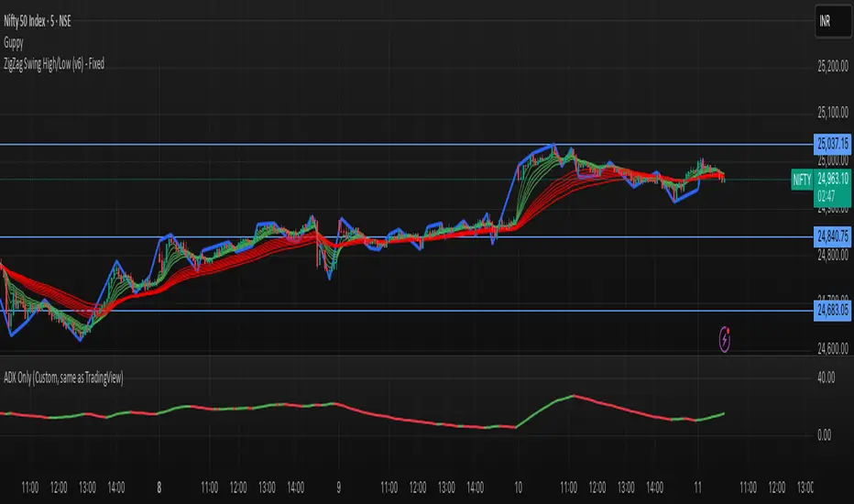This screenshot has height=504, width=854.
Task: Click the 25,200.00 price scale value
Action: click(x=833, y=67)
